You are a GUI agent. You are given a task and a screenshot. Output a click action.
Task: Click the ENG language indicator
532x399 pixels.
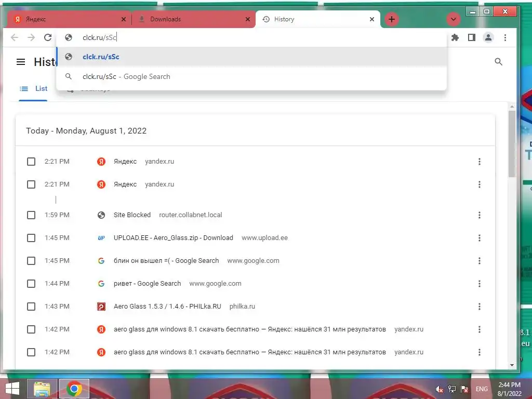click(482, 389)
